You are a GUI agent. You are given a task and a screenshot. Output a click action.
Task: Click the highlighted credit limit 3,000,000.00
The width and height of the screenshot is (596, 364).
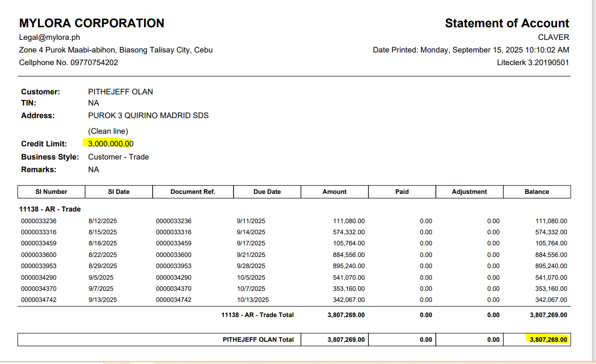[x=110, y=144]
